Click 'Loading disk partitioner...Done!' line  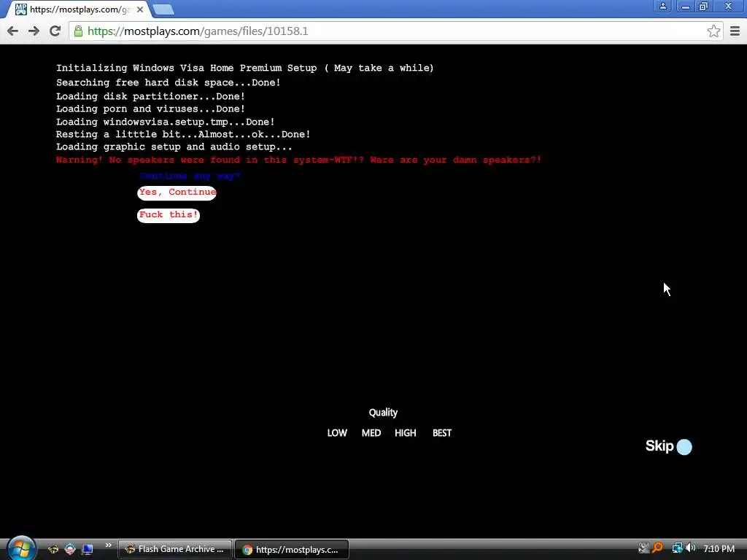click(x=150, y=96)
